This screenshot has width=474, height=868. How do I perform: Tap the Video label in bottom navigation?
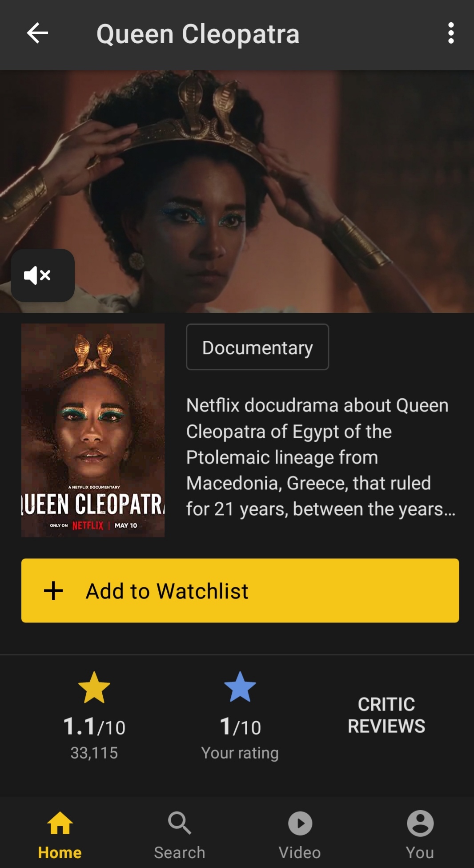(x=300, y=852)
